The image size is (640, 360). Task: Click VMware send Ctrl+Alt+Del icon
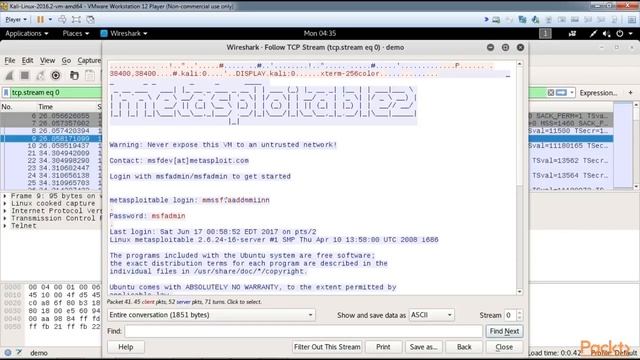pos(62,19)
